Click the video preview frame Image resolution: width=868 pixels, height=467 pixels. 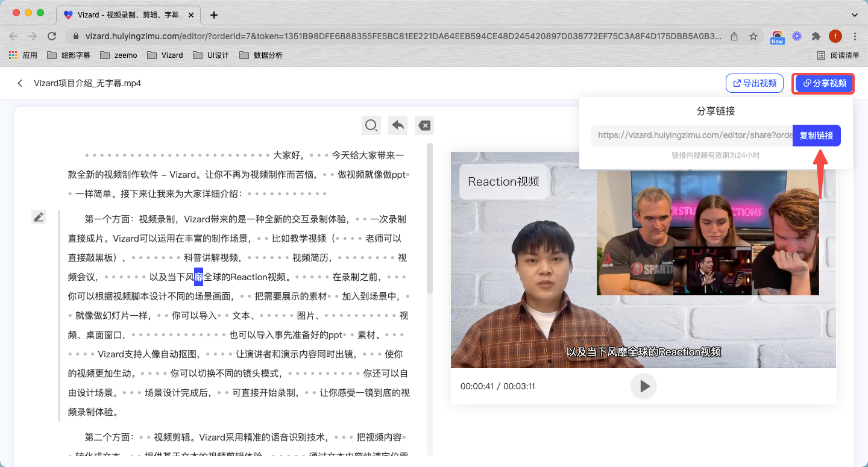(643, 260)
